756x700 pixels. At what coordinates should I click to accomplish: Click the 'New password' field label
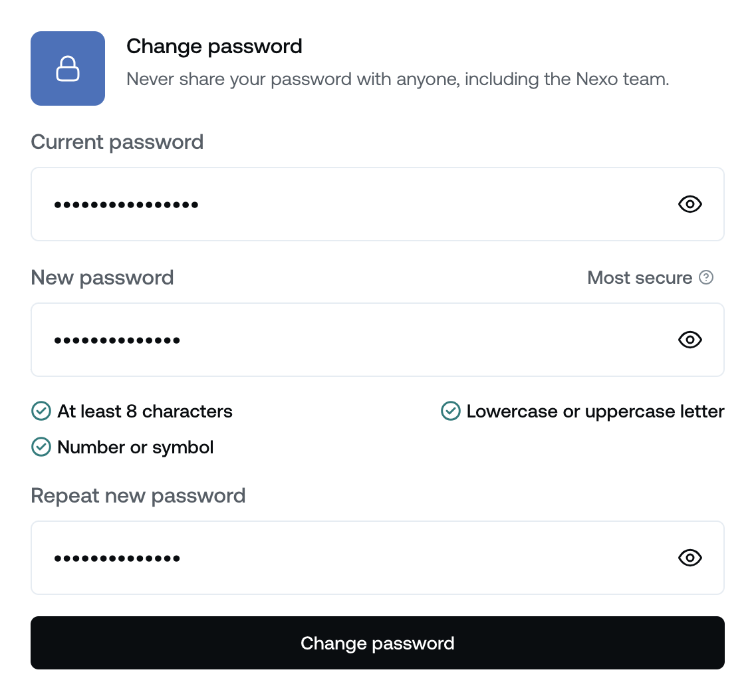102,277
